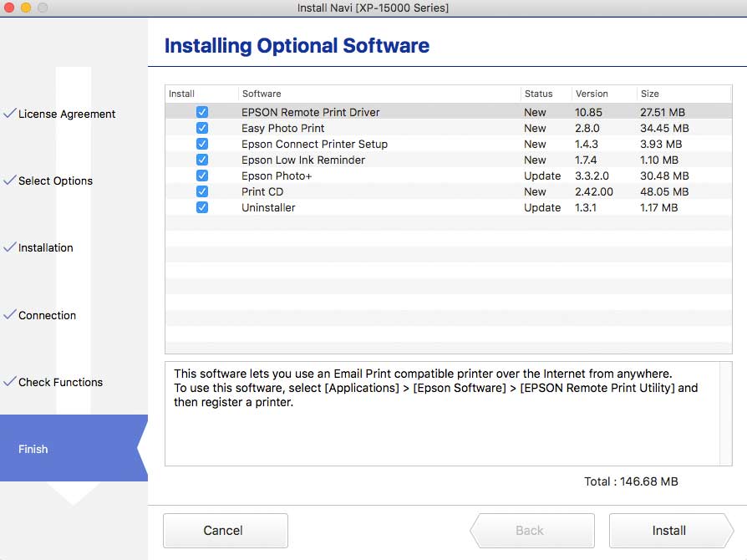Toggle the Easy Photo Print checkbox
This screenshot has width=747, height=560.
coord(202,128)
